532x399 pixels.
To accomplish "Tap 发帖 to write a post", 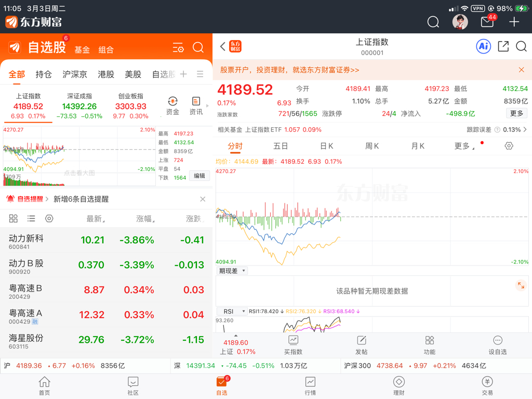I will [x=362, y=345].
